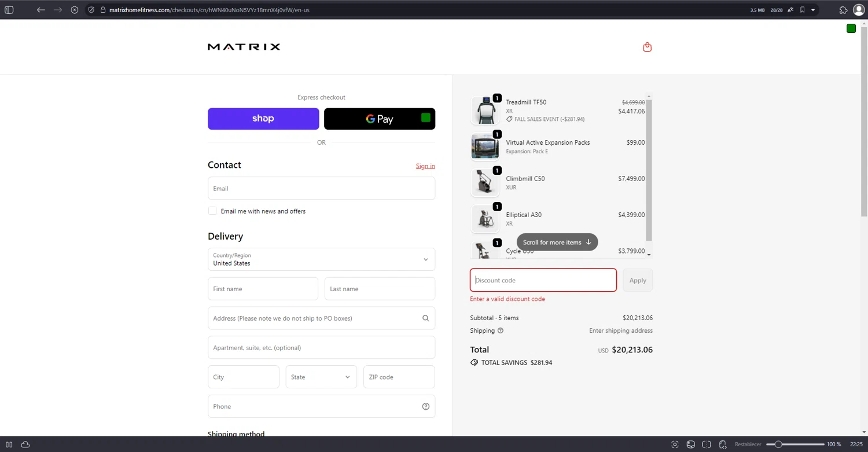Focus the ZIP code field
Screen dimensions: 868x452
click(x=399, y=377)
